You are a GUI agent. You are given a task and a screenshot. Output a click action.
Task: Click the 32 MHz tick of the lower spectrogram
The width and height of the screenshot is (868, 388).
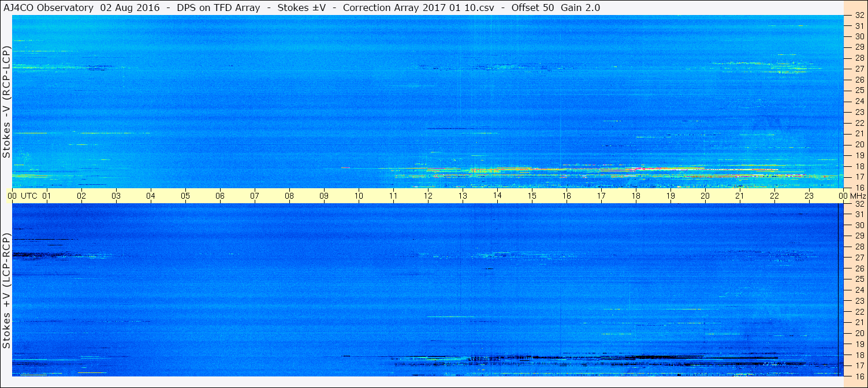859,204
